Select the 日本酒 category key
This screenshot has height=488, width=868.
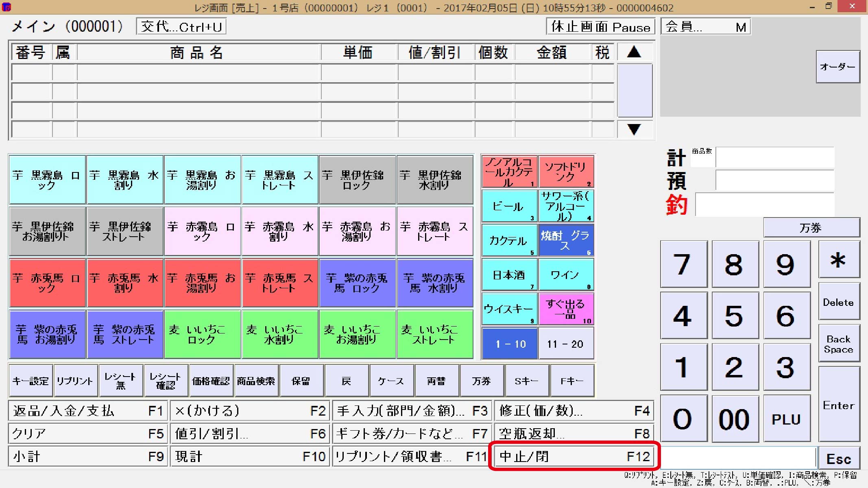click(x=509, y=275)
